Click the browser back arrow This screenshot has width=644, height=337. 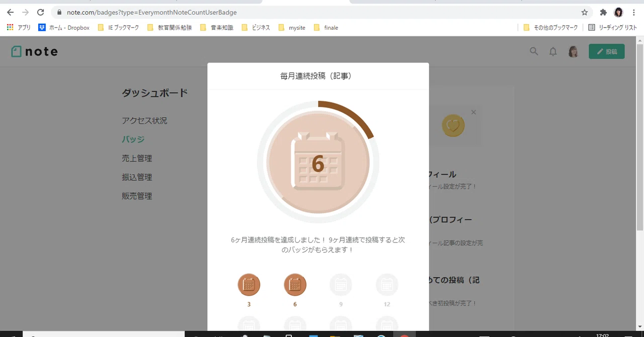pos(10,12)
